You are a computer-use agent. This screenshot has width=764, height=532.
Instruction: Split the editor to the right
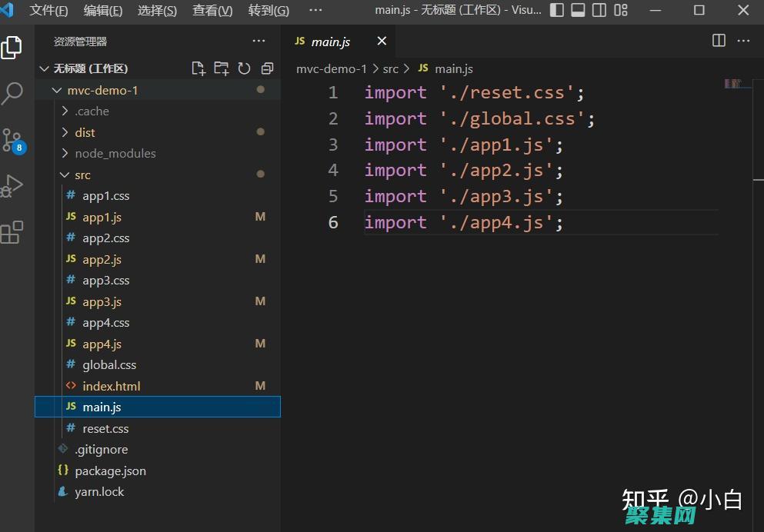tap(719, 41)
